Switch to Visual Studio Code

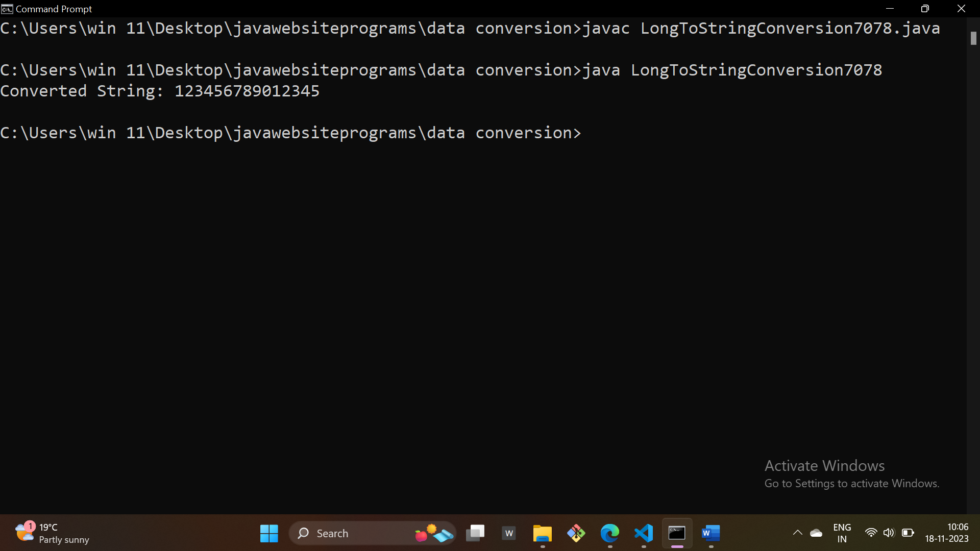click(644, 534)
